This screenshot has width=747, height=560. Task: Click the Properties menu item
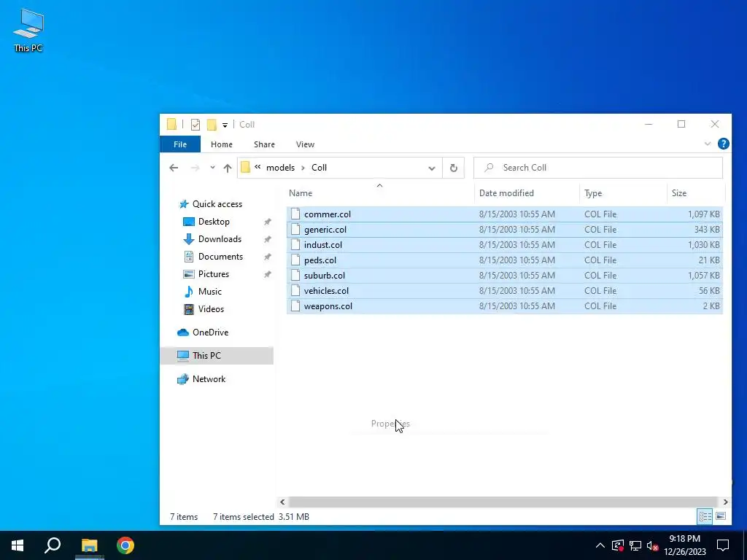(x=391, y=424)
